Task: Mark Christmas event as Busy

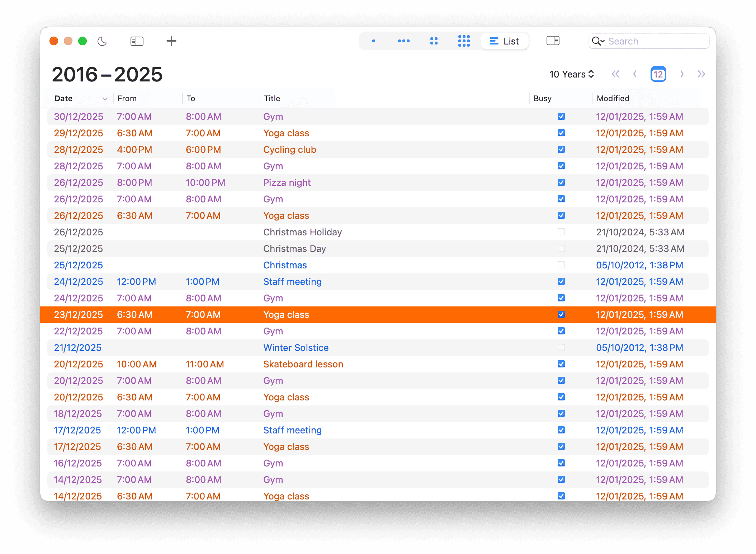Action: pyautogui.click(x=561, y=265)
